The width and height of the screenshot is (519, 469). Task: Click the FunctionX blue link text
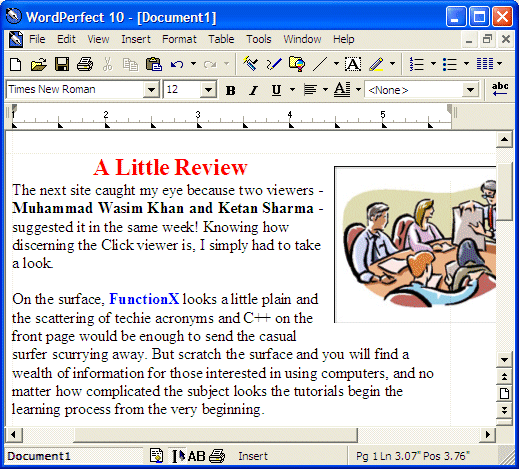tap(144, 299)
